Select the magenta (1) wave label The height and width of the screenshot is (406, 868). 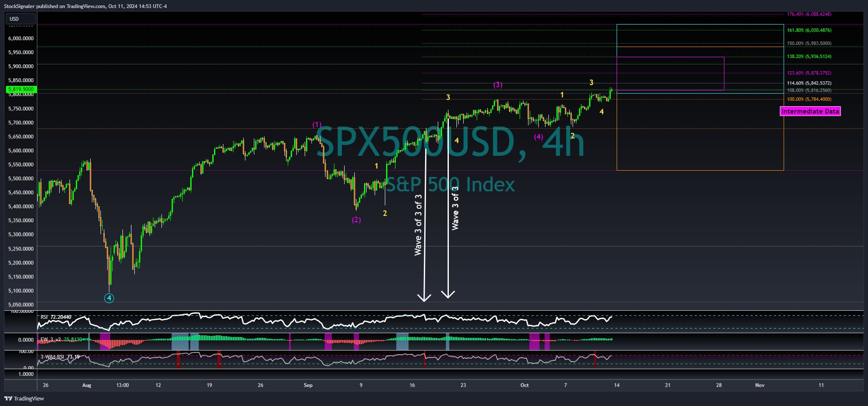(317, 124)
